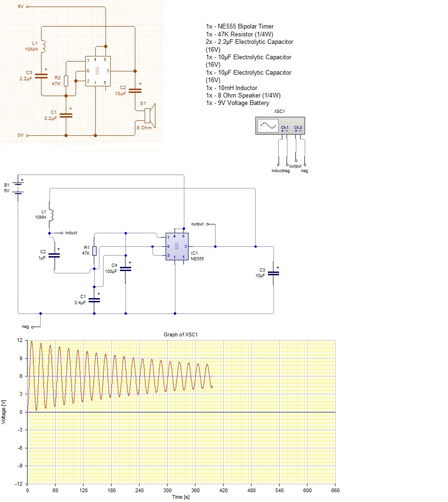Image resolution: width=448 pixels, height=502 pixels.
Task: Select the NE555 IC1 chip in lower schematic
Action: pyautogui.click(x=177, y=246)
